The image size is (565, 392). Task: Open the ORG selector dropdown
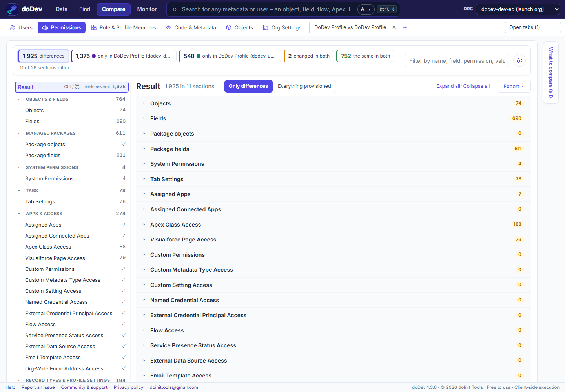click(518, 9)
